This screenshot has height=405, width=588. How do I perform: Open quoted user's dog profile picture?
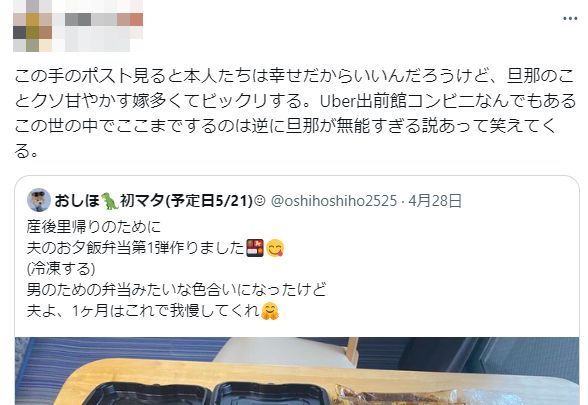[x=39, y=200]
